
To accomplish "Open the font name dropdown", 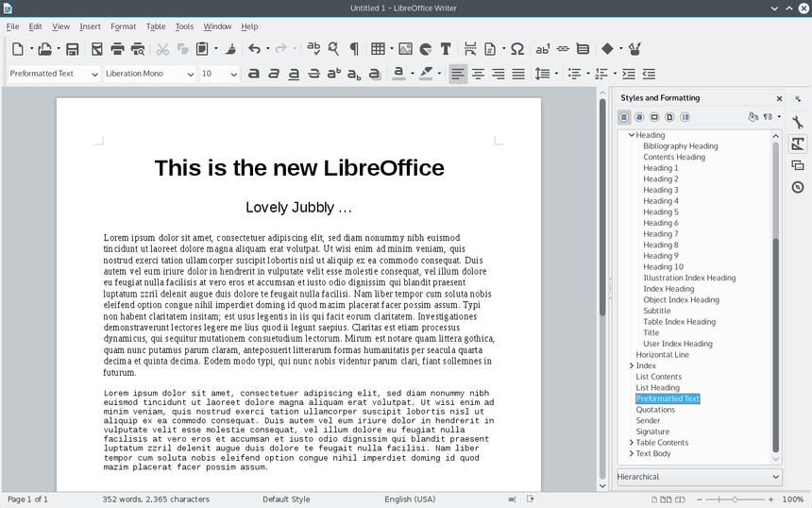I will 191,74.
